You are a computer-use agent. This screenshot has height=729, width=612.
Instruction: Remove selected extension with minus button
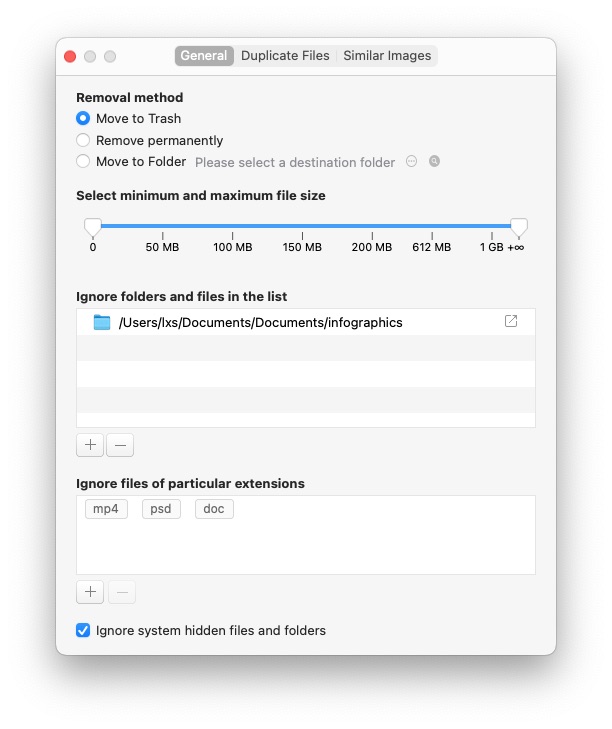tap(121, 592)
